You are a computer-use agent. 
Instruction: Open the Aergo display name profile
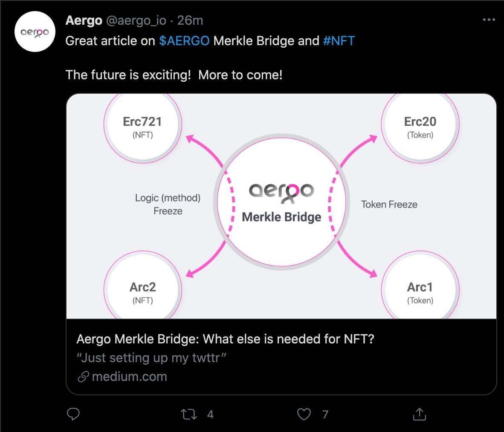[84, 20]
